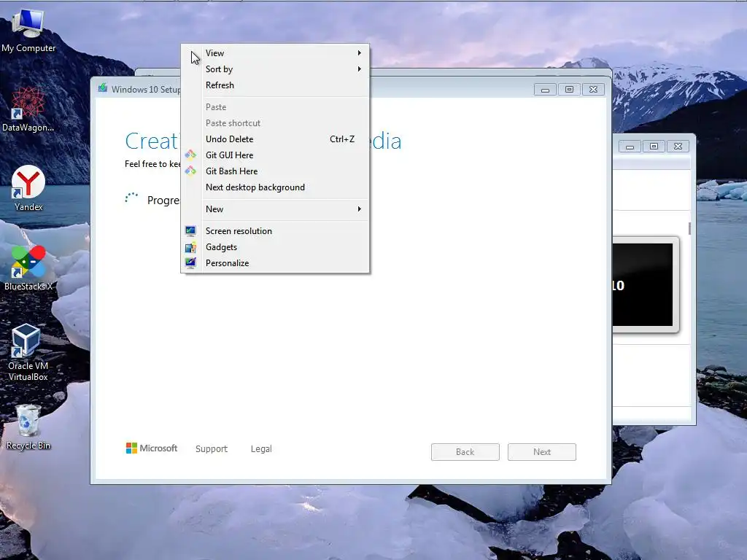The image size is (747, 560).
Task: Select Git Bash Here entry
Action: (x=275, y=171)
